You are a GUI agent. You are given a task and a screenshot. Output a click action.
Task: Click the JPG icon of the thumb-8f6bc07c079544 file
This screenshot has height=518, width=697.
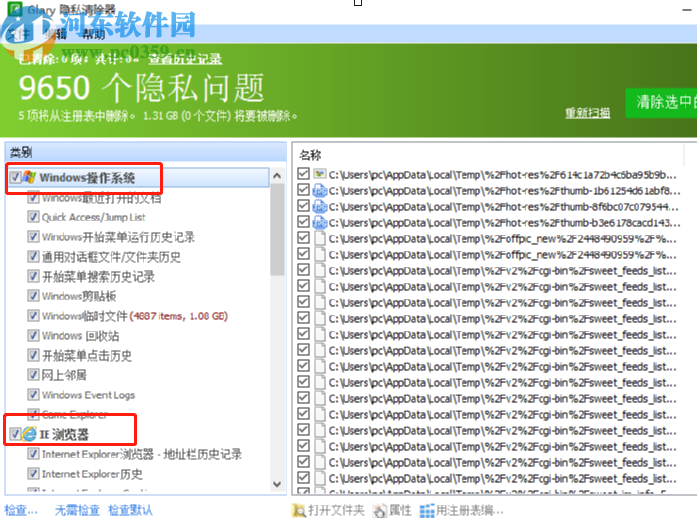point(319,206)
